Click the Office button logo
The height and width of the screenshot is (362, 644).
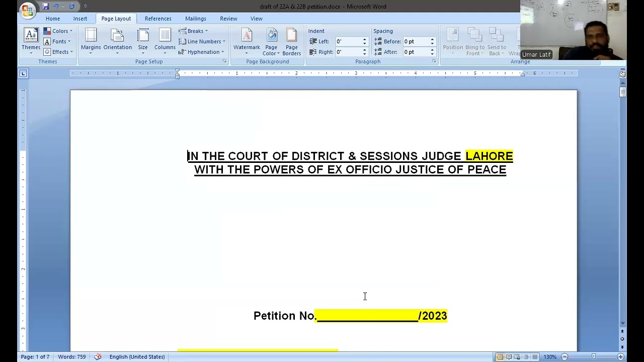click(27, 10)
